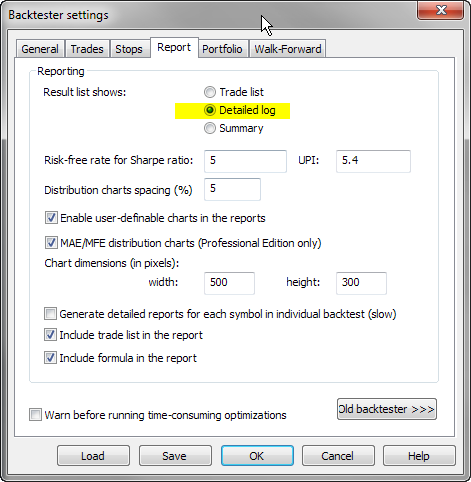The width and height of the screenshot is (471, 482).
Task: Disable user-definable charts in reports
Action: point(51,218)
